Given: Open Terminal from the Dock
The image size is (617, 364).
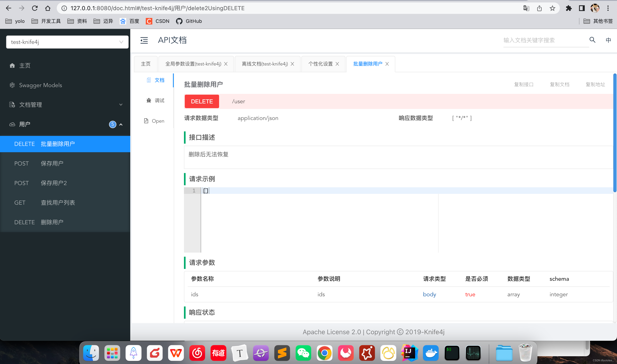Looking at the screenshot, I should [x=452, y=353].
